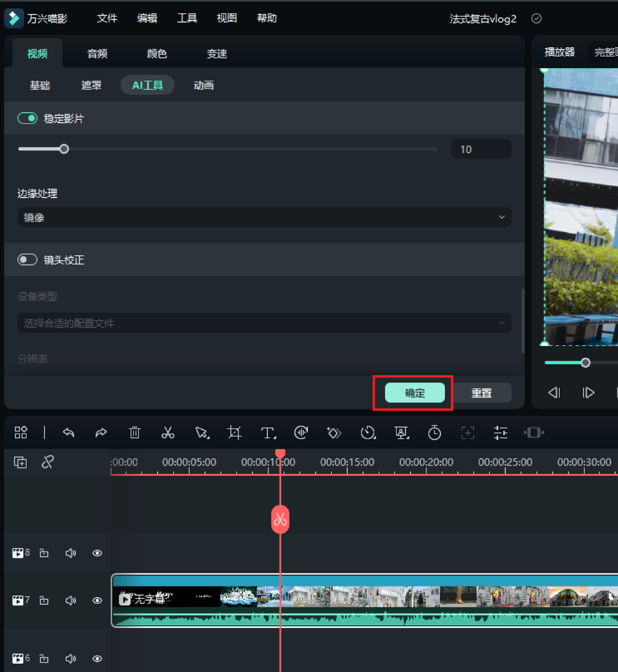Click the 重置 button
This screenshot has width=618, height=672.
[482, 393]
